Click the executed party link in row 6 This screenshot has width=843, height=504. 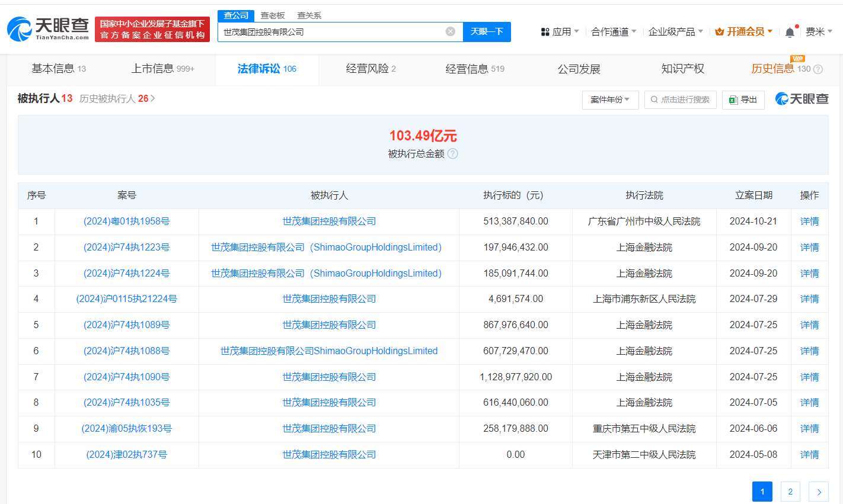[x=329, y=351]
